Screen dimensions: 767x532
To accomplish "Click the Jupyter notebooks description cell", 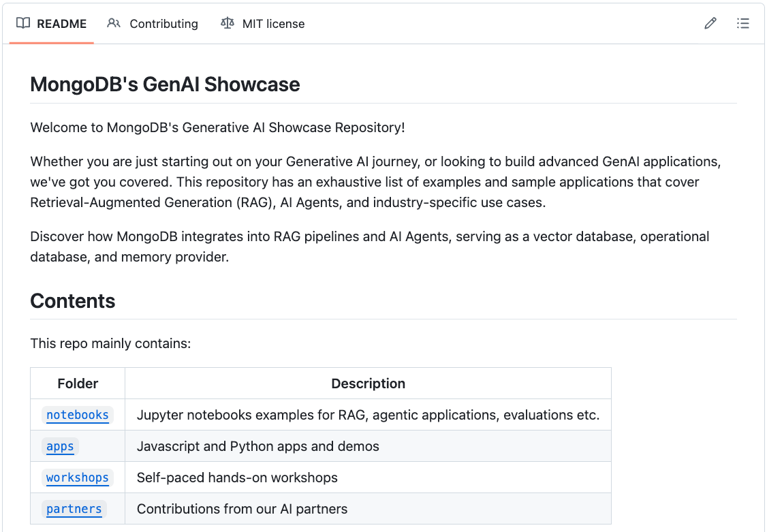I will click(x=368, y=415).
